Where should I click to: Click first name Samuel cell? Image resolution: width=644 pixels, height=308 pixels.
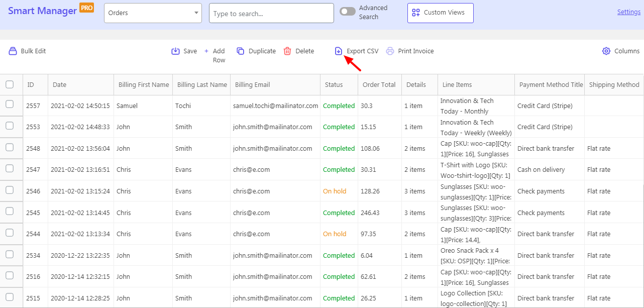tap(127, 106)
